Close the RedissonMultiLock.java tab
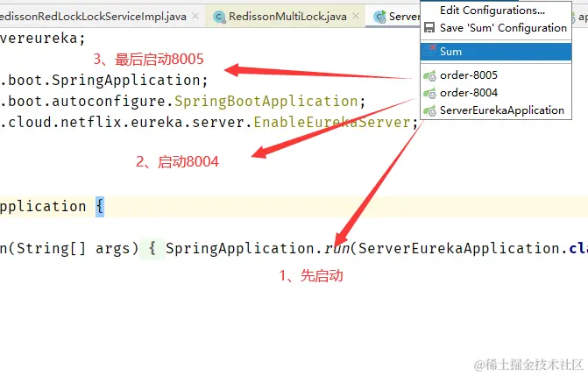Viewport: 588px width, 376px height. click(x=356, y=16)
